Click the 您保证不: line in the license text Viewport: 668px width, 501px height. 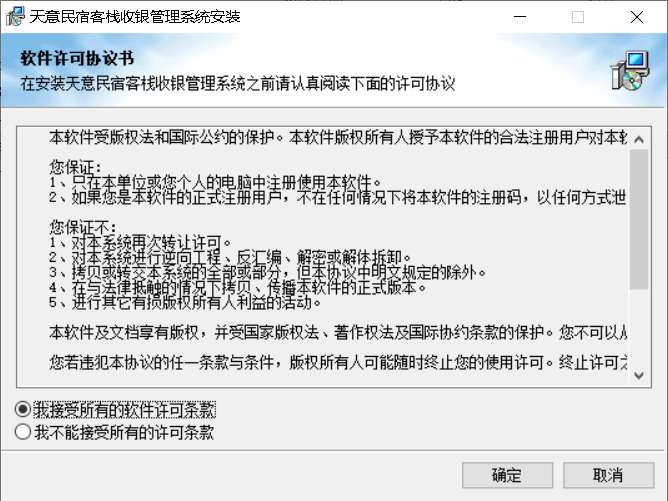[x=83, y=227]
